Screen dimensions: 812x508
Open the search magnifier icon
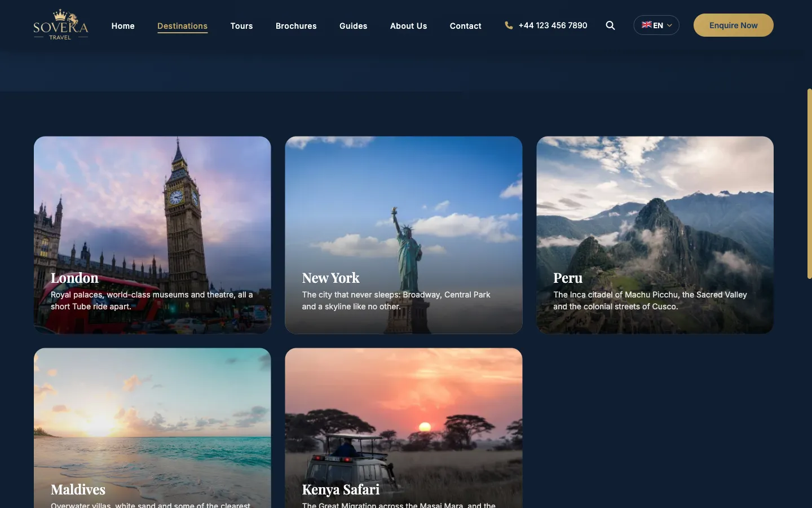tap(610, 25)
